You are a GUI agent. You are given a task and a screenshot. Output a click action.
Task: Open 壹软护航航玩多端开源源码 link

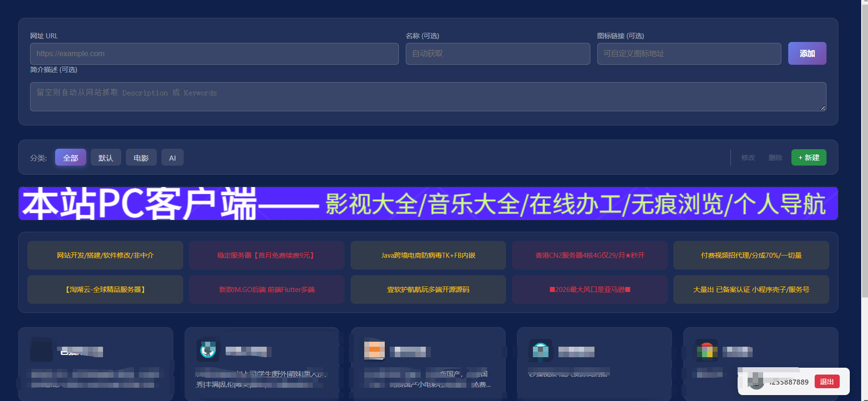428,290
